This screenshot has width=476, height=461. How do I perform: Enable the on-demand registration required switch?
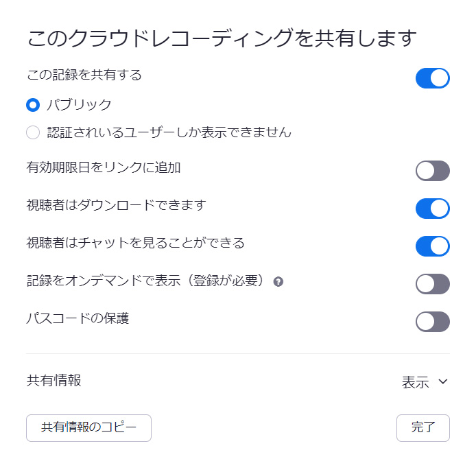(x=432, y=284)
